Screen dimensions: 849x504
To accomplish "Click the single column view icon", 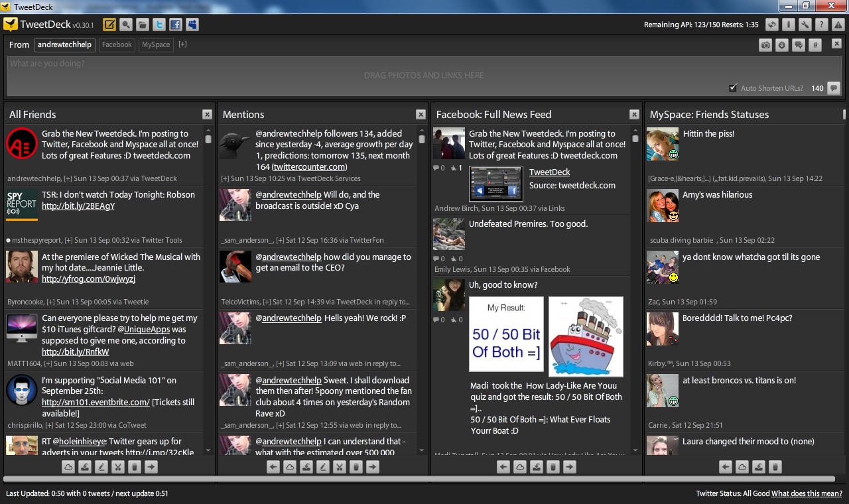I will click(x=788, y=25).
